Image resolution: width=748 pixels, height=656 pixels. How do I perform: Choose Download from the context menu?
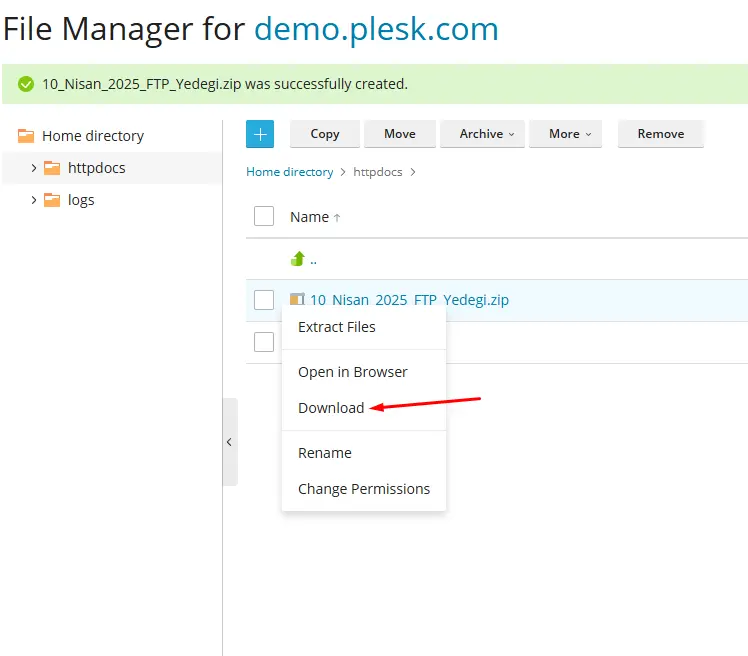click(x=331, y=408)
